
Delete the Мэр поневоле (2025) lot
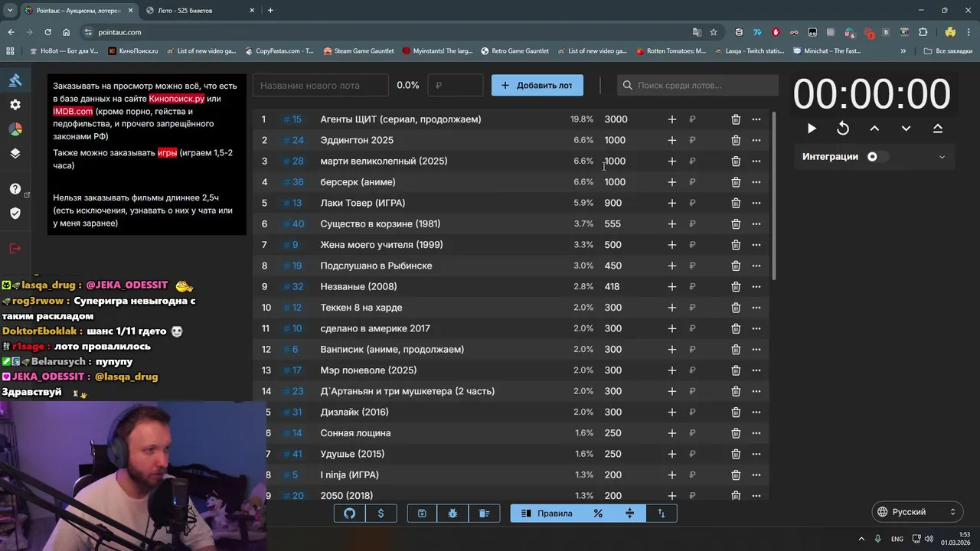[x=736, y=370]
